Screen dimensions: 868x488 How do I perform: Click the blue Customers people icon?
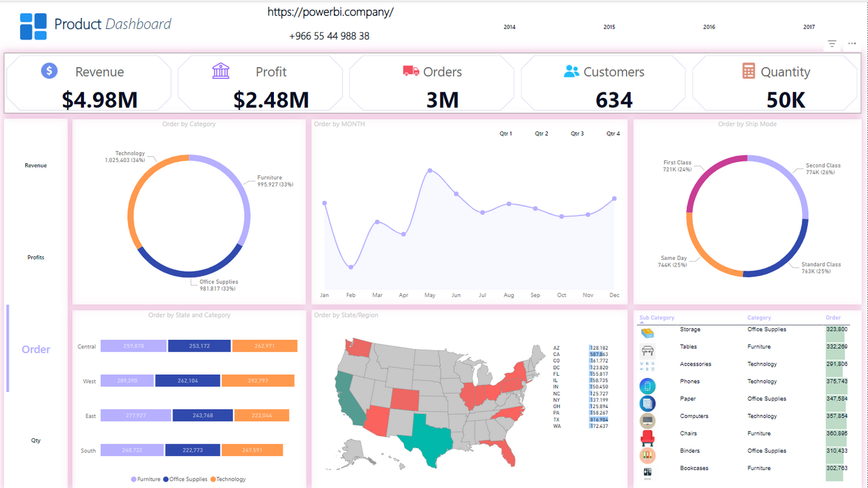[x=571, y=71]
